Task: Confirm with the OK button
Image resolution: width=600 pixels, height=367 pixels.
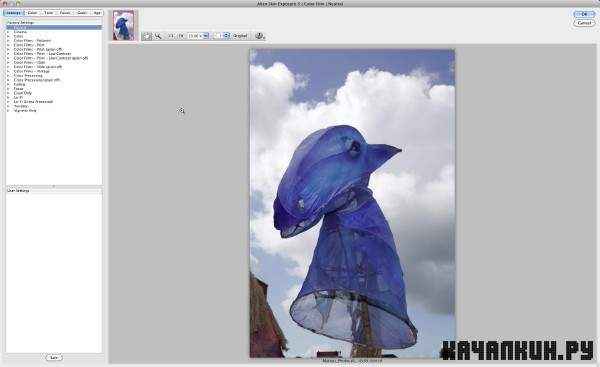Action: [x=584, y=14]
